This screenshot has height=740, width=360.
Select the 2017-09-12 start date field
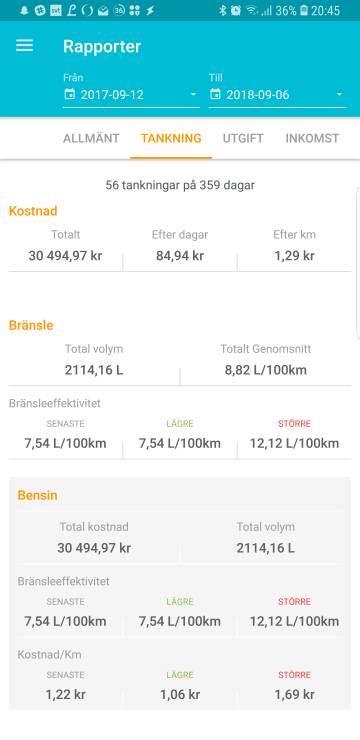click(x=131, y=95)
